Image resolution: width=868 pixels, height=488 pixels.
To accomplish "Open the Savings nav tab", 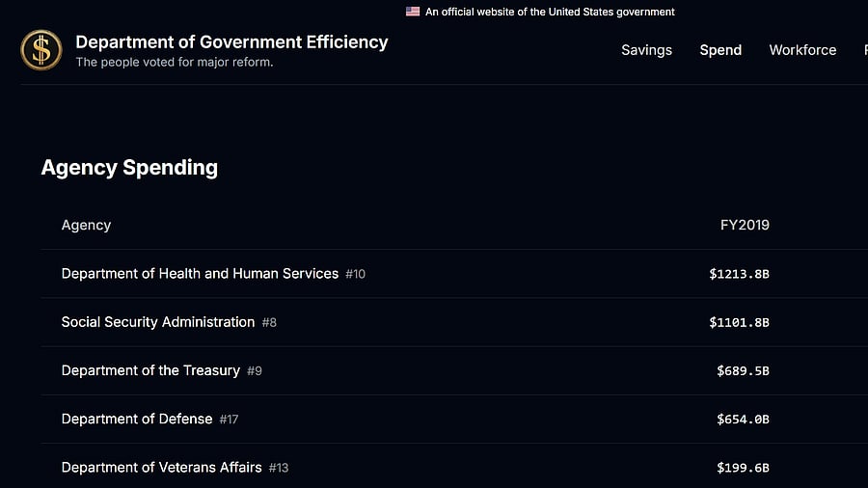I will tap(646, 50).
